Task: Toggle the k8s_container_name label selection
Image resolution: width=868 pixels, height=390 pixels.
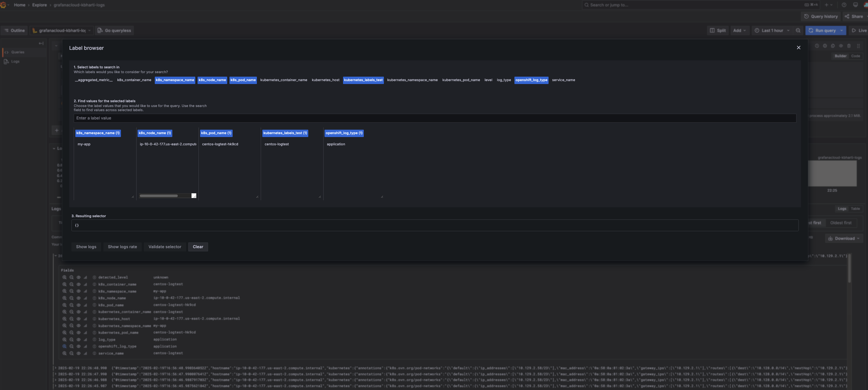Action: pyautogui.click(x=134, y=80)
